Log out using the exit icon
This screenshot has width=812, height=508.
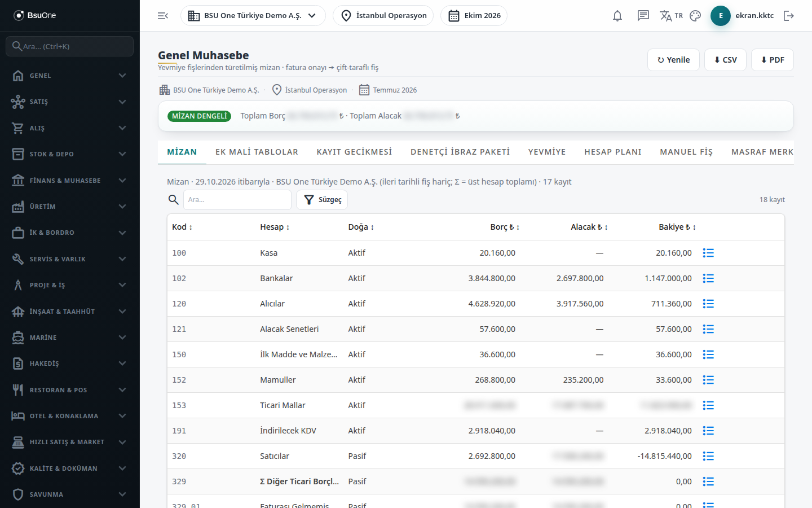tap(789, 16)
